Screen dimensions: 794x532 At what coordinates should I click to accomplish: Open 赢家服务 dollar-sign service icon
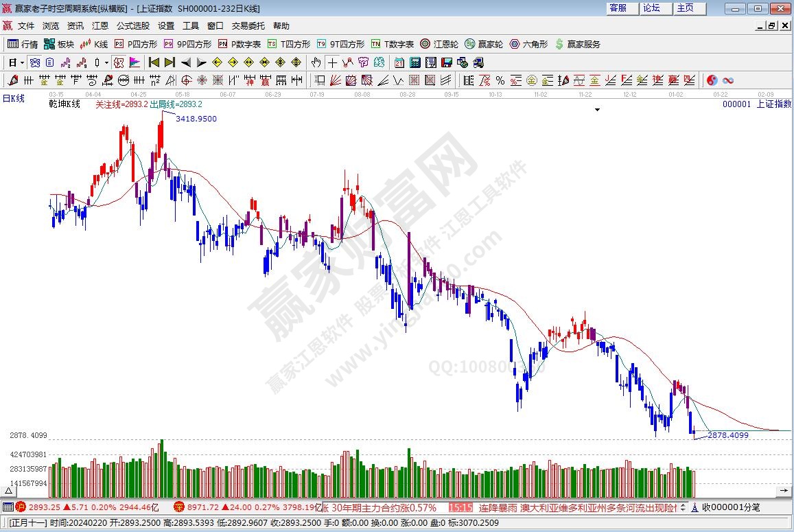coord(577,44)
